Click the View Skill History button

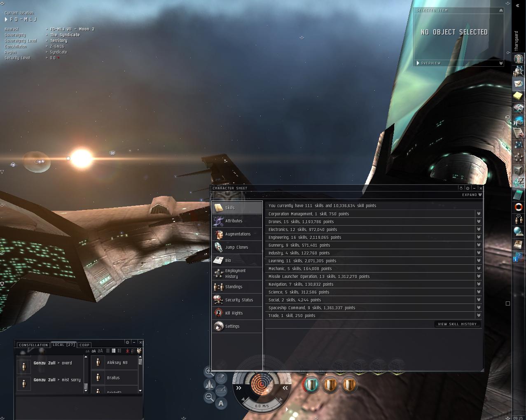click(457, 324)
